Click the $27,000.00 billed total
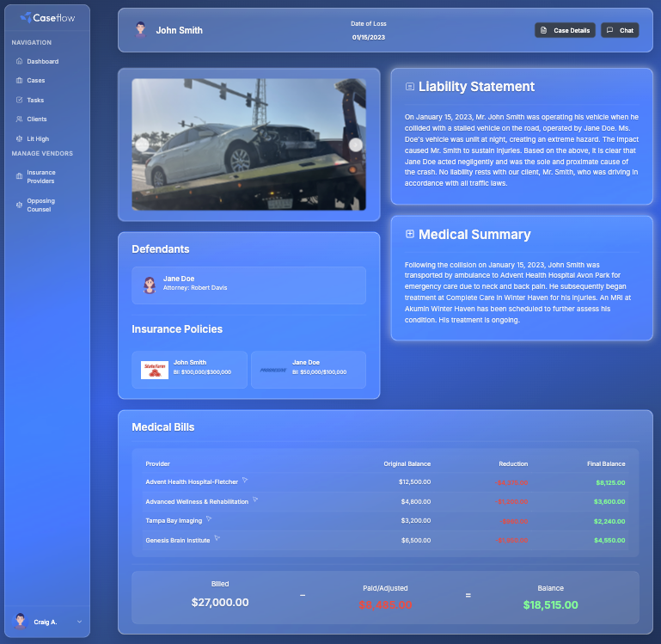 (x=220, y=602)
